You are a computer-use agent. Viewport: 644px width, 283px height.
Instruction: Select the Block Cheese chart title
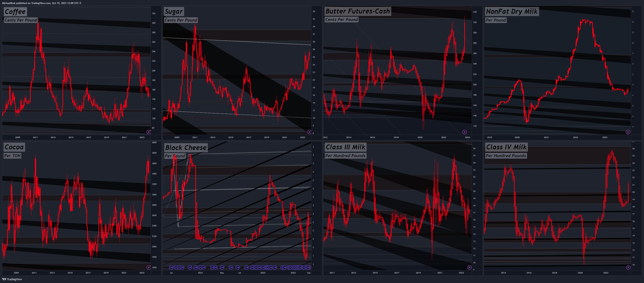[x=186, y=147]
